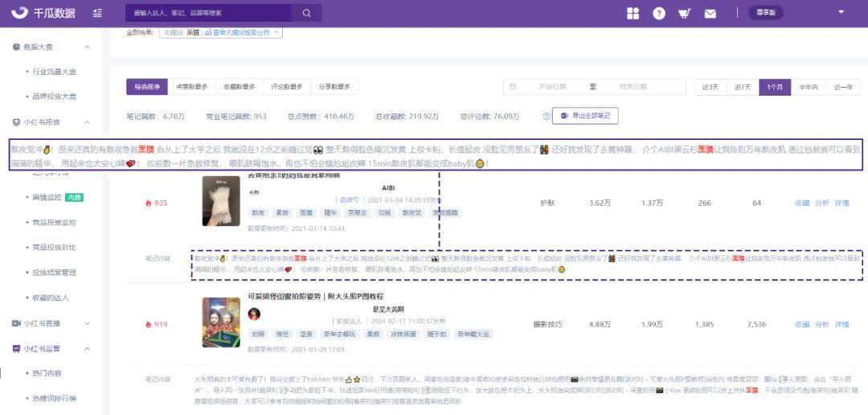Screen dimensions: 868x415
Task: Open the AIBI note thumbnail
Action: point(221,200)
